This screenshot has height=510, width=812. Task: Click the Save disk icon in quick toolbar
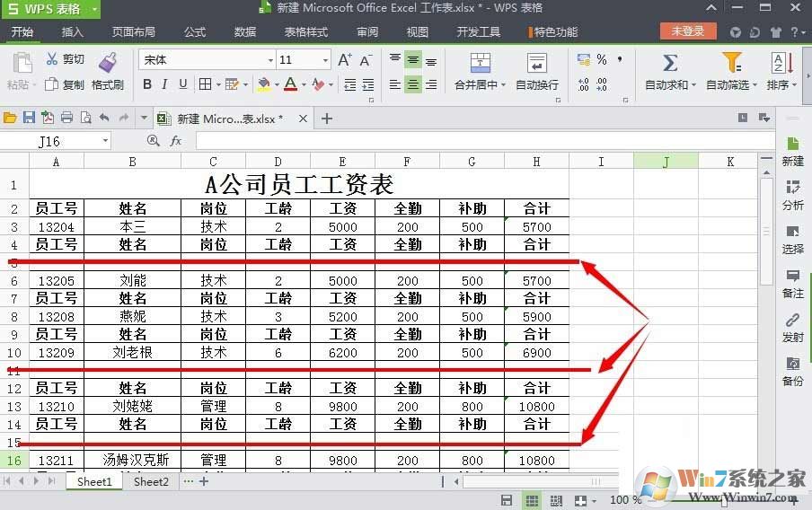point(29,118)
